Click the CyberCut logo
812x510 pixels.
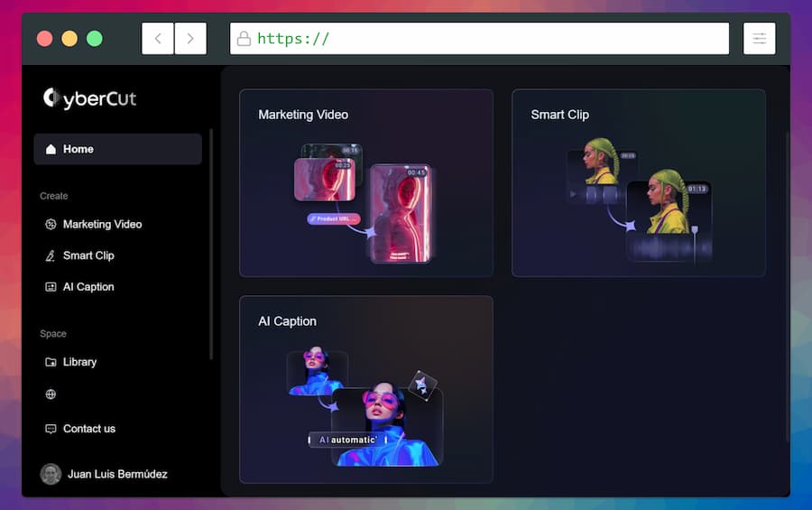point(89,98)
